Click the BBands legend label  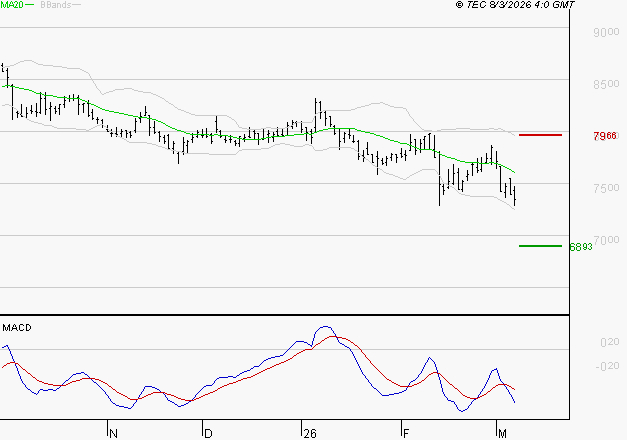pos(56,5)
